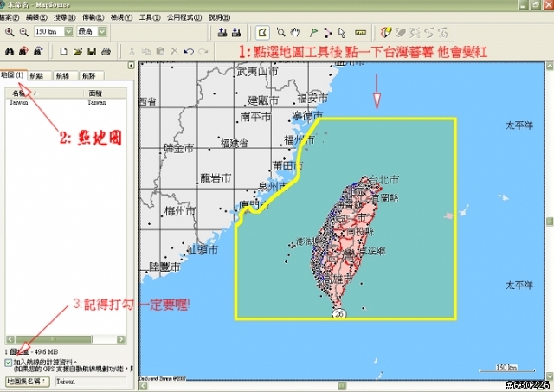The height and width of the screenshot is (392, 554).
Task: Open the 公用程式 (Utilities) menu
Action: pos(184,17)
